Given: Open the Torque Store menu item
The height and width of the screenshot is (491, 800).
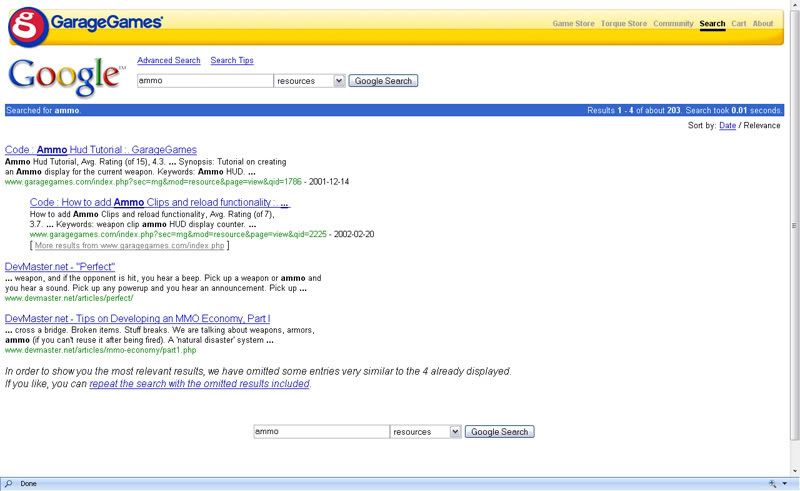Looking at the screenshot, I should point(623,23).
